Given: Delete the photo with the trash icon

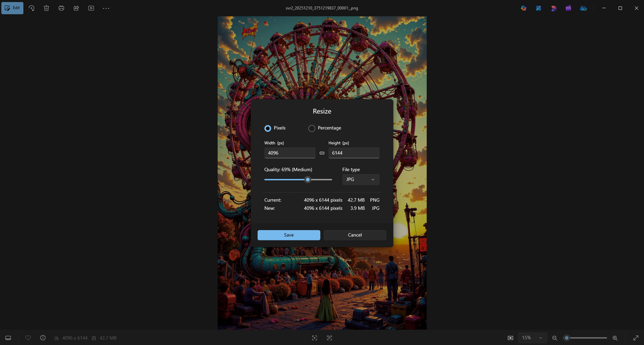Looking at the screenshot, I should click(x=46, y=8).
